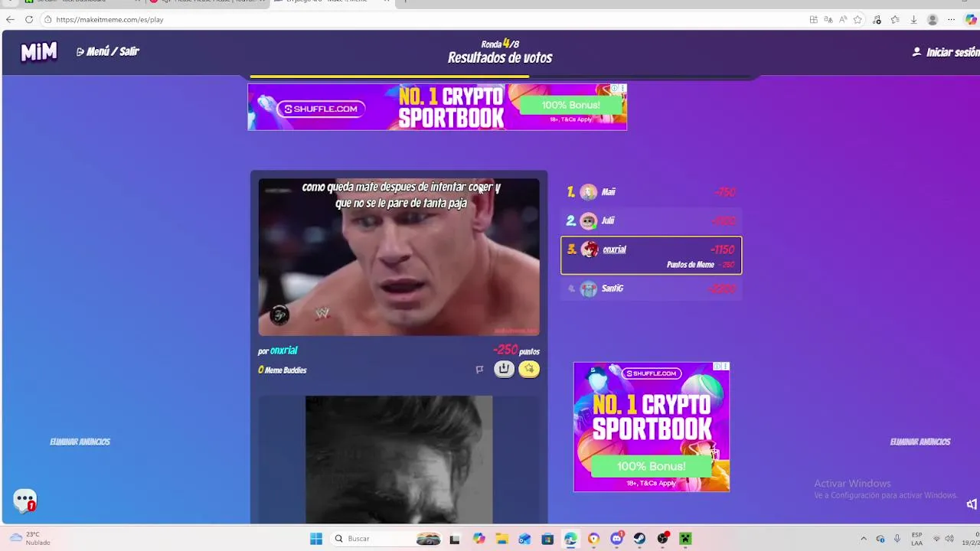Click 100% Bonus on side ad
This screenshot has width=980, height=551.
[652, 466]
